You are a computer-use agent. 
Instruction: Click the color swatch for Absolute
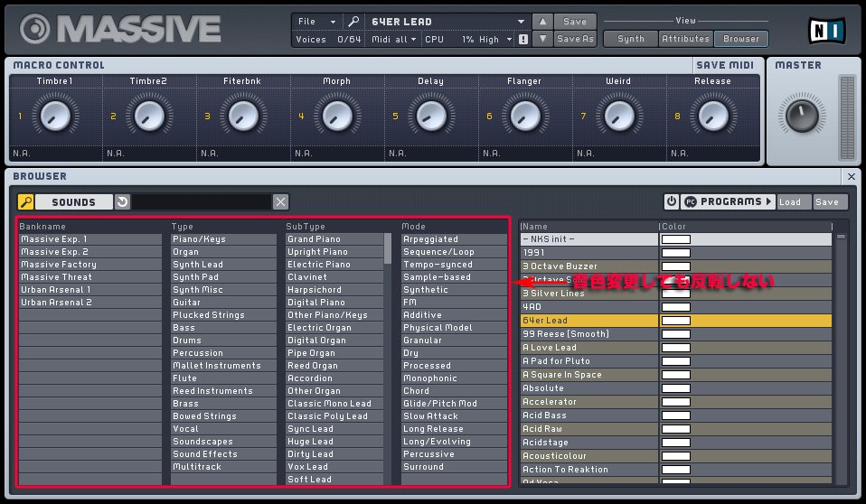676,388
